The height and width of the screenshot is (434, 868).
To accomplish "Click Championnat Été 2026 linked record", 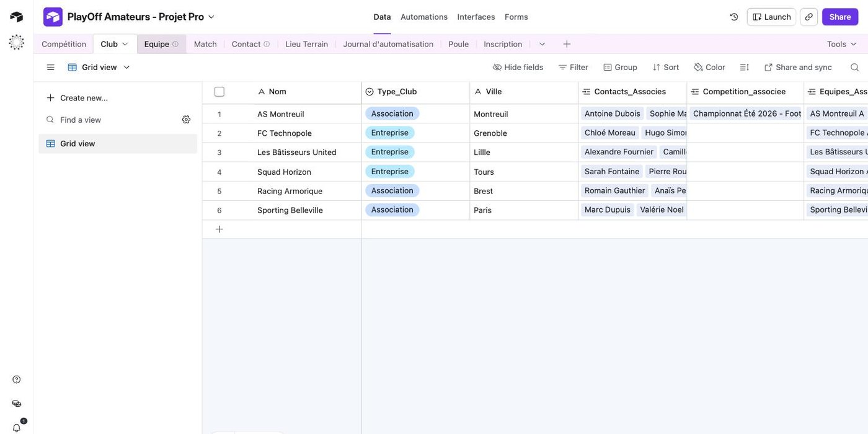I will [x=746, y=113].
